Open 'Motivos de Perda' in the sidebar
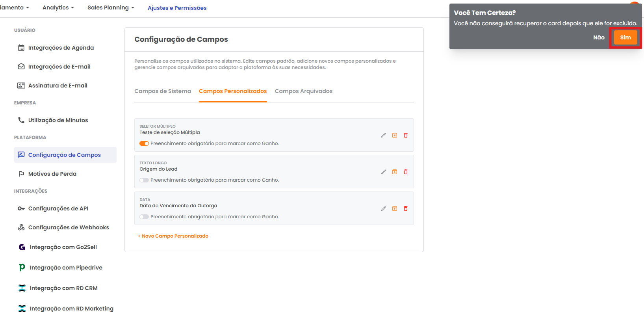The height and width of the screenshot is (318, 644). click(x=52, y=174)
